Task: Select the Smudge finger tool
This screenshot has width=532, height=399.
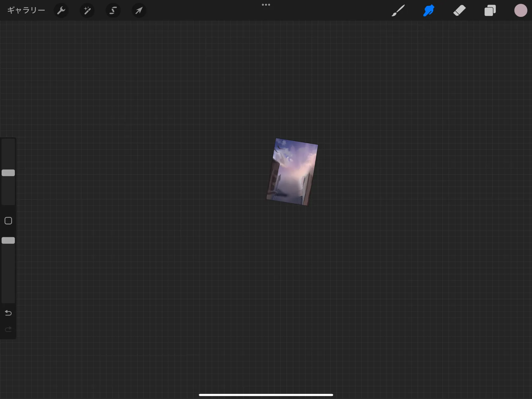Action: [429, 11]
